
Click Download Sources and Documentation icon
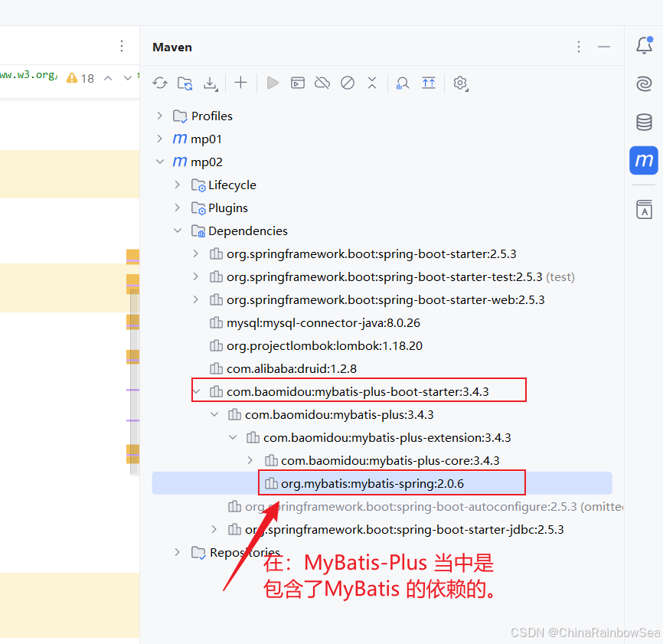point(210,83)
